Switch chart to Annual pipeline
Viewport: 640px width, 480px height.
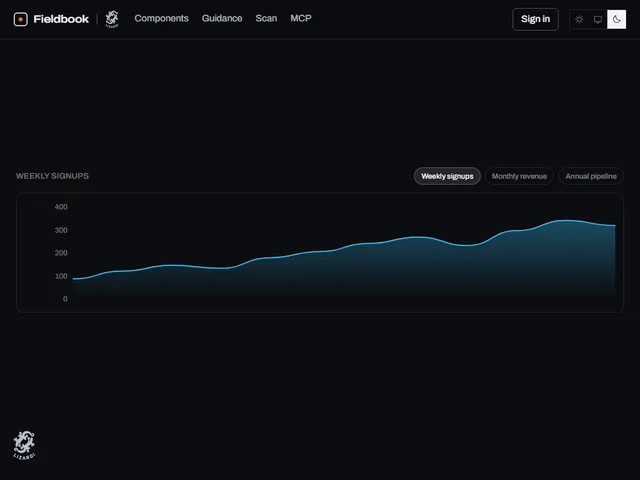(591, 176)
